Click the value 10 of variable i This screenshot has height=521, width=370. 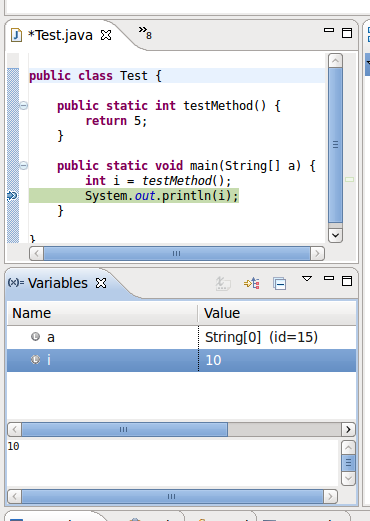click(x=213, y=360)
